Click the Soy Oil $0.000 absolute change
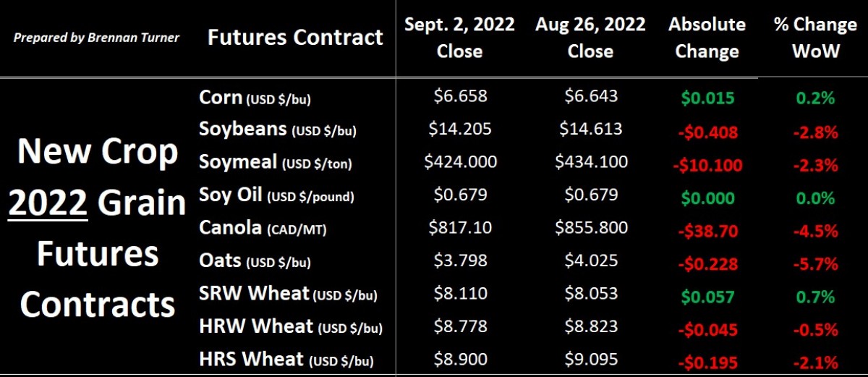This screenshot has width=868, height=377. point(706,198)
